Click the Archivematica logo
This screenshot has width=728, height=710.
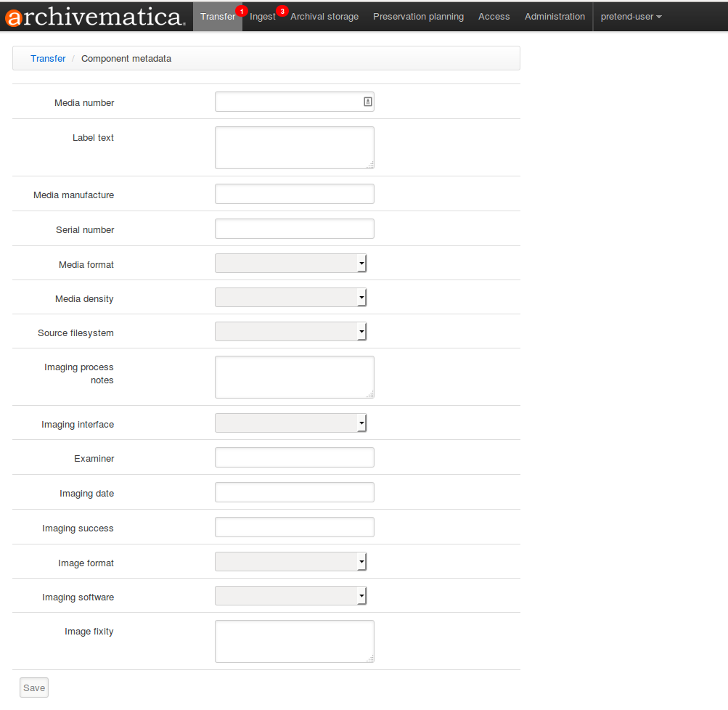tap(95, 17)
